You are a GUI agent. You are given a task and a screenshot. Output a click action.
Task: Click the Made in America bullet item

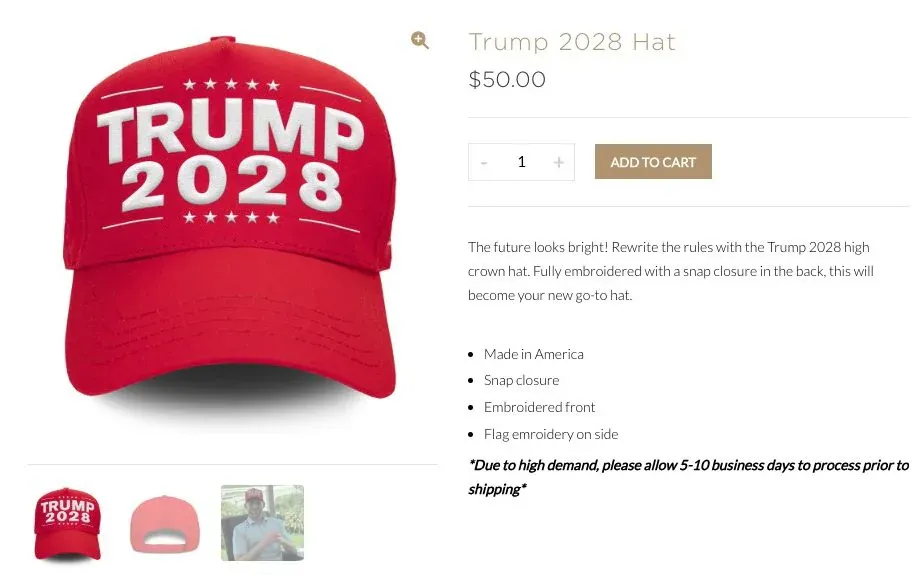pyautogui.click(x=533, y=354)
